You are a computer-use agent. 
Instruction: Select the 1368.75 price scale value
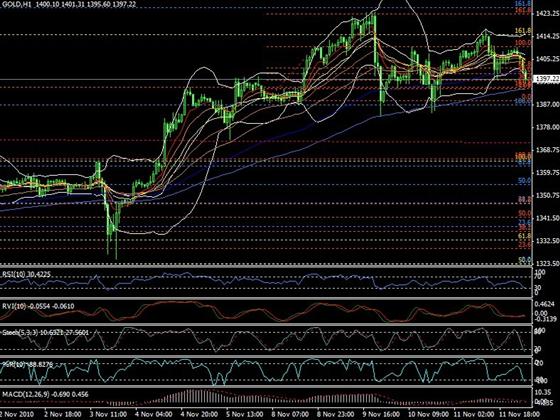coord(548,150)
